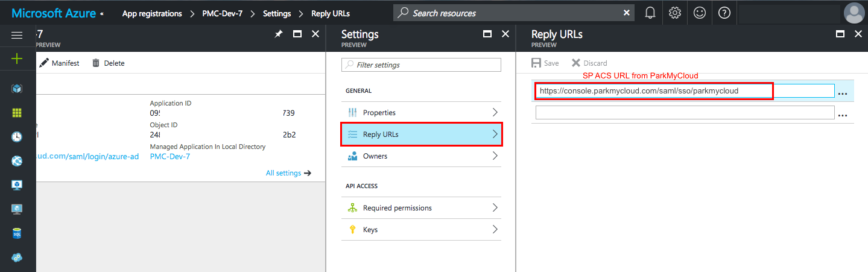Click Discard in Reply URLs blade
The width and height of the screenshot is (868, 272).
pos(589,63)
